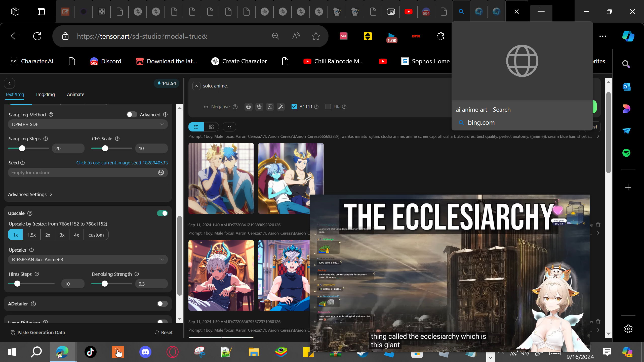Collapse the tensor.art settings panel with the back chevron
The width and height of the screenshot is (644, 362).
coord(10,83)
